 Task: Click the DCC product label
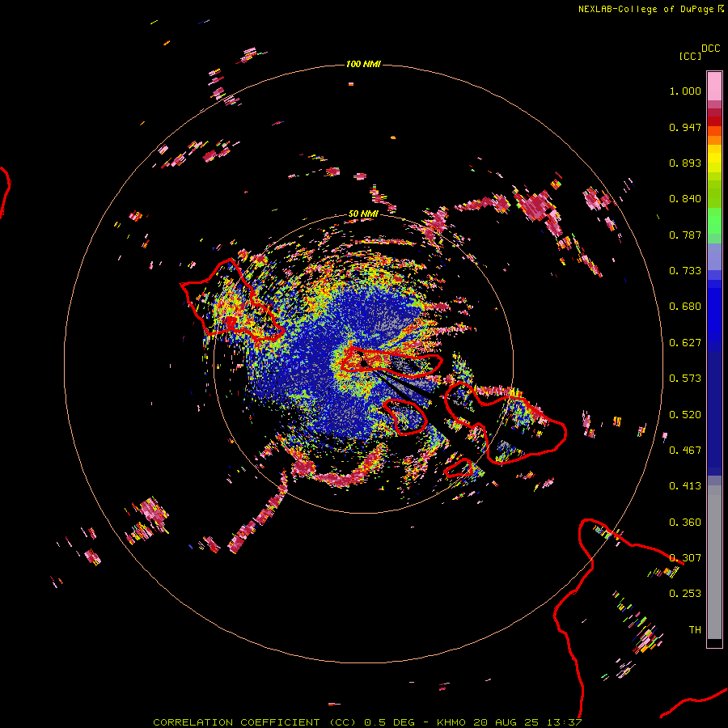point(711,49)
